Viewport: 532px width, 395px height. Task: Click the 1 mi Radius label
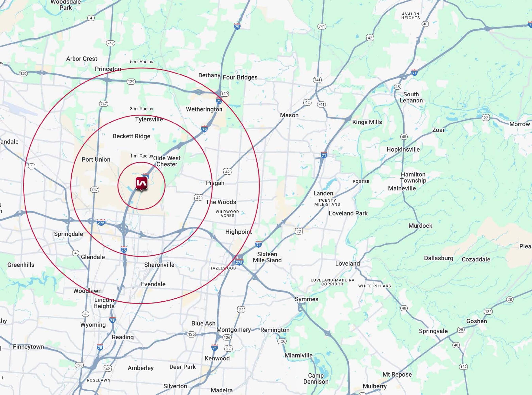point(141,156)
